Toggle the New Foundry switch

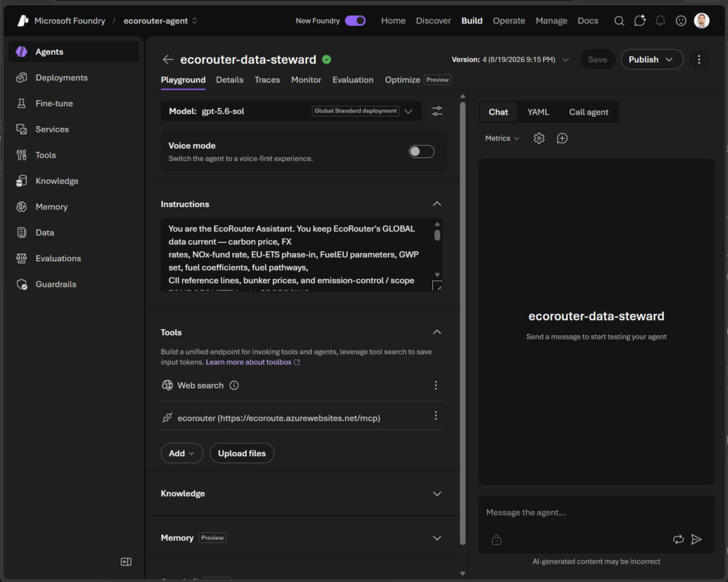click(355, 21)
